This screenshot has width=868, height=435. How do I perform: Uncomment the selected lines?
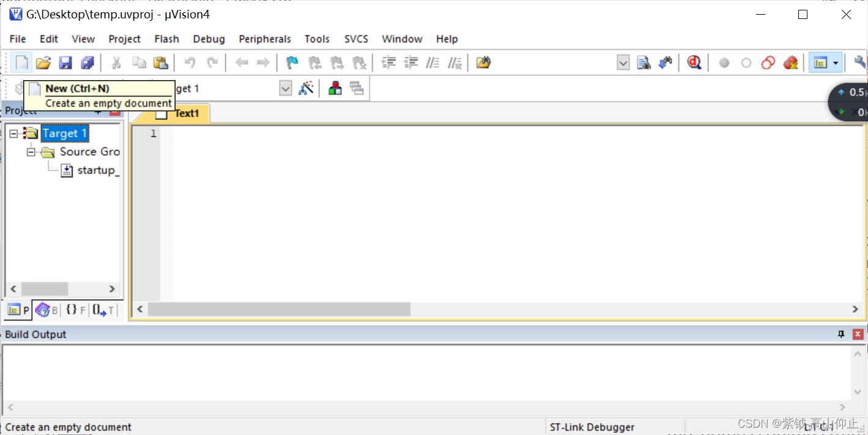click(454, 62)
